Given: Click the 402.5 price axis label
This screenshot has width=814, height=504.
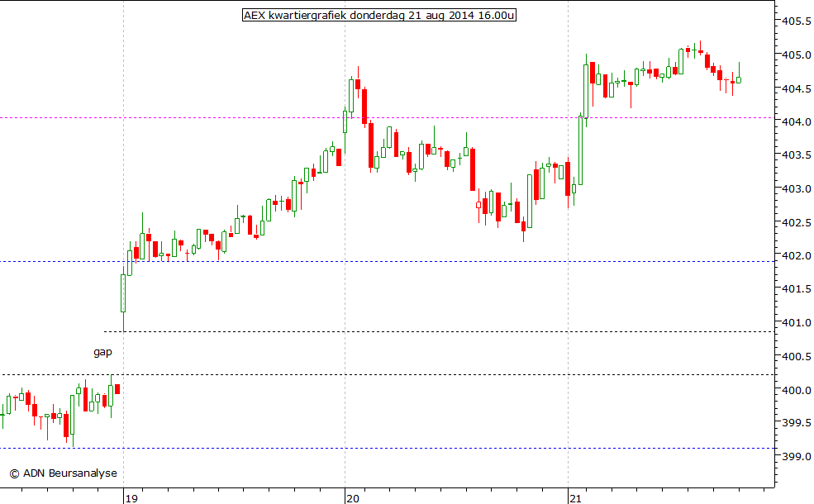Looking at the screenshot, I should click(x=797, y=223).
